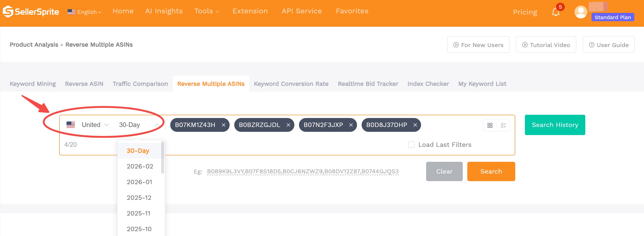This screenshot has height=236, width=644.
Task: Remove the B0D8J37DHP ASIN chip
Action: 415,125
